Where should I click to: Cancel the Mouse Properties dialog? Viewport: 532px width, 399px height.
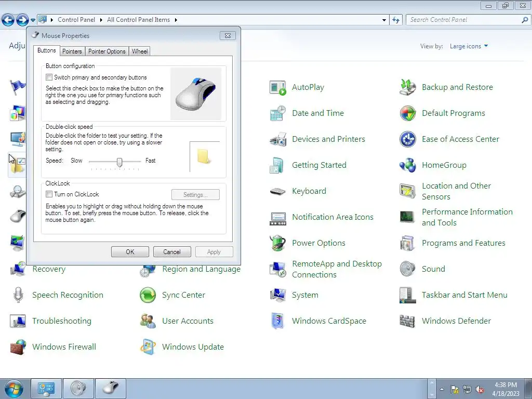click(172, 252)
